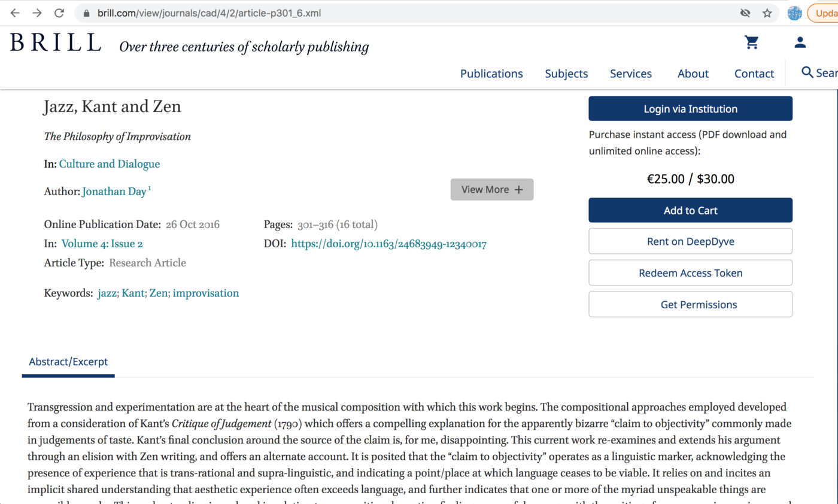Click the browser back arrow
The height and width of the screenshot is (504, 838).
(15, 13)
